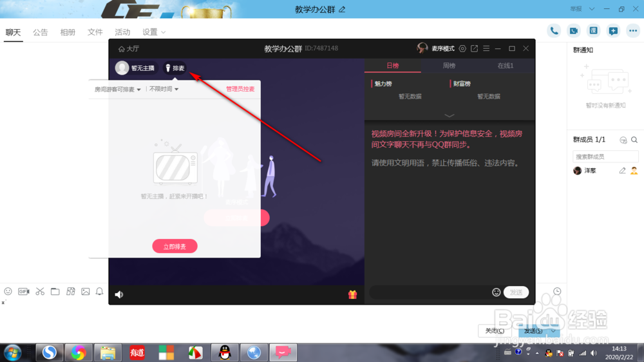Open the room hamburger menu
Screen dimensions: 644x362
pos(486,48)
